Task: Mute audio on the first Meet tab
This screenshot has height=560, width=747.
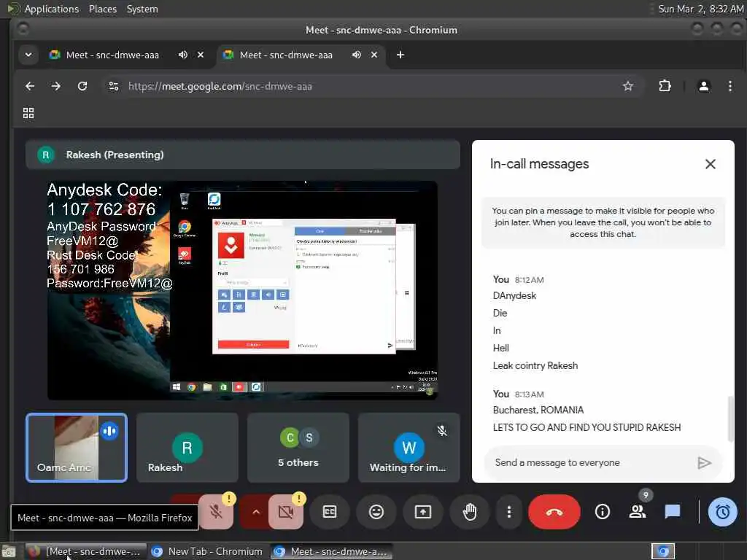Action: [x=183, y=55]
